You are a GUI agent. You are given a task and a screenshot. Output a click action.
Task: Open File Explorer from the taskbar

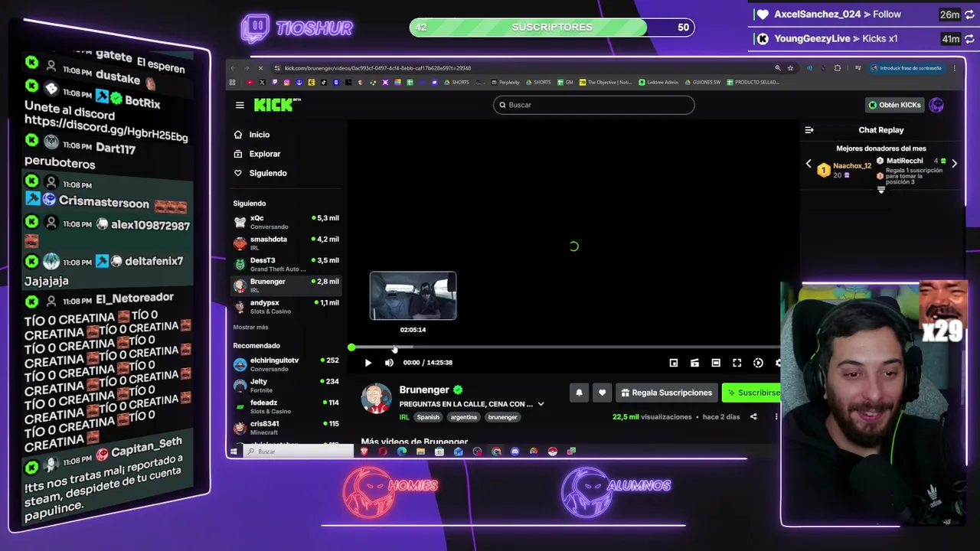point(420,452)
